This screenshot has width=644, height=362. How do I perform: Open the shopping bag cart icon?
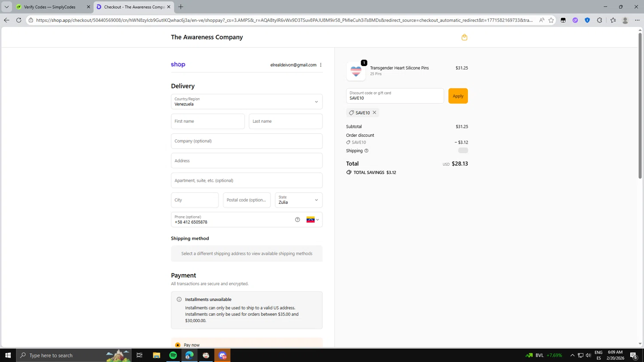(x=464, y=37)
